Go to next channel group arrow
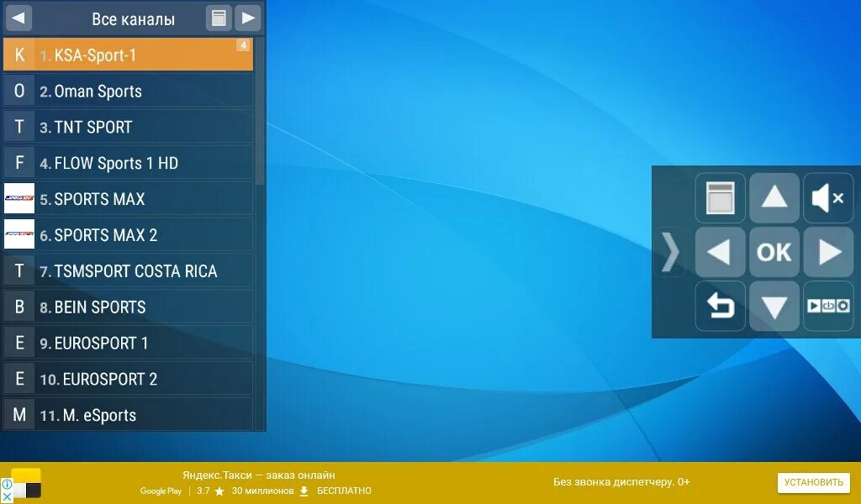Screen dimensions: 861x504 click(248, 18)
